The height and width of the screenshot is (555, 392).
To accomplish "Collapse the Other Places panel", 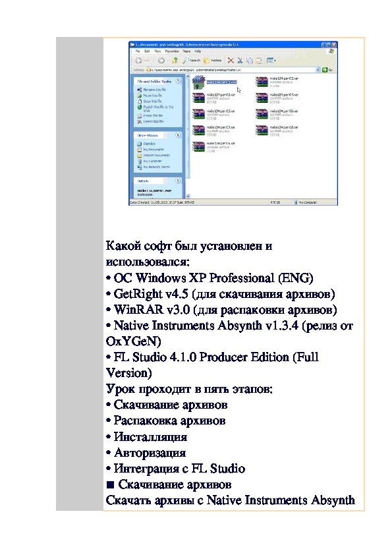I will (x=178, y=135).
